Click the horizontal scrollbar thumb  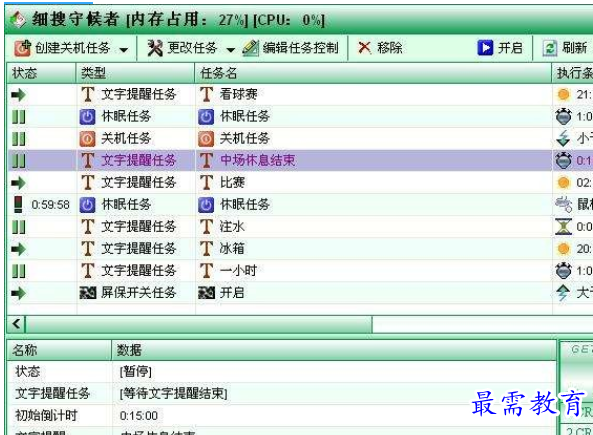(x=199, y=324)
